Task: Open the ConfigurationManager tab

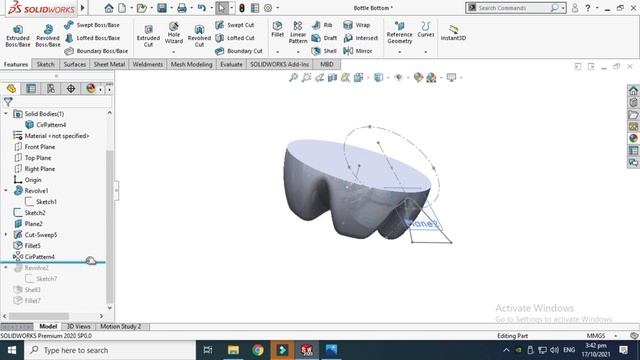Action: point(51,89)
